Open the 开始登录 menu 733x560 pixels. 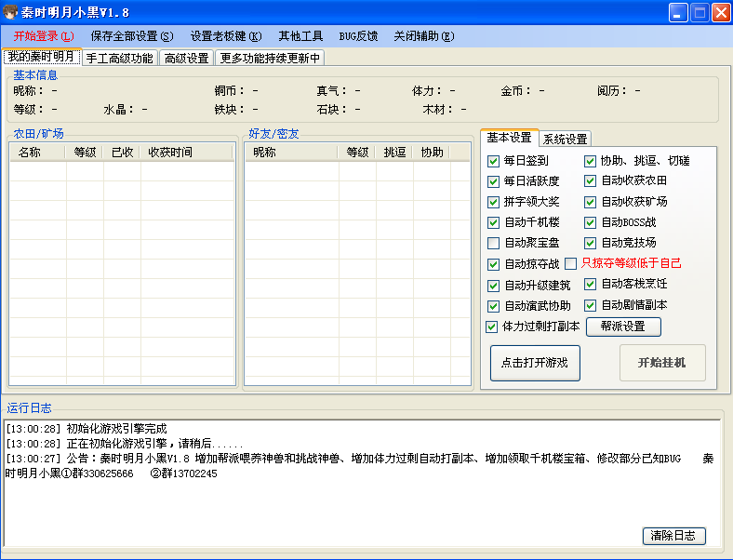43,36
